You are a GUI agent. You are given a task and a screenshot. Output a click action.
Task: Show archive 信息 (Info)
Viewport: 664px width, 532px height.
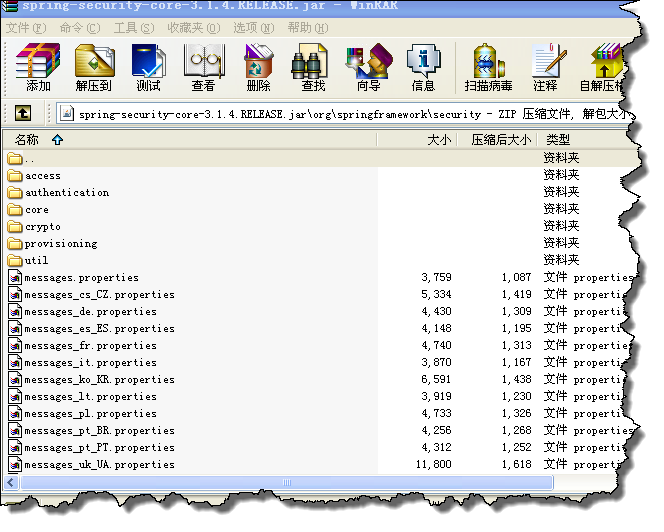423,68
